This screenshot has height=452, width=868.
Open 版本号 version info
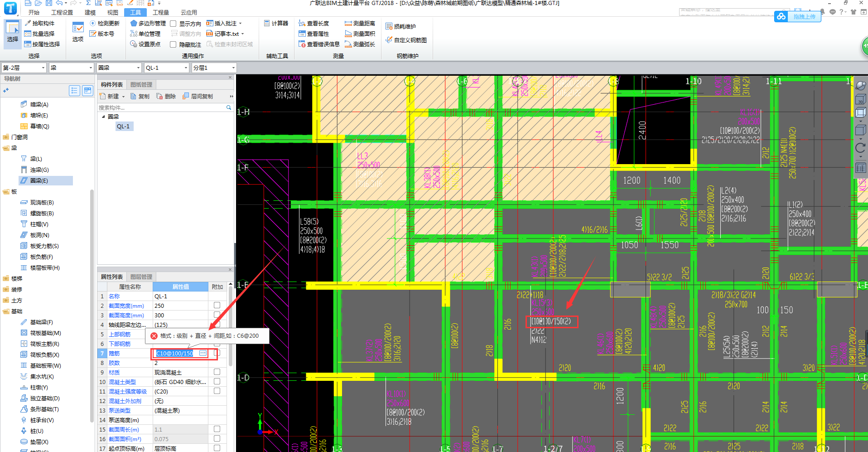[x=102, y=34]
